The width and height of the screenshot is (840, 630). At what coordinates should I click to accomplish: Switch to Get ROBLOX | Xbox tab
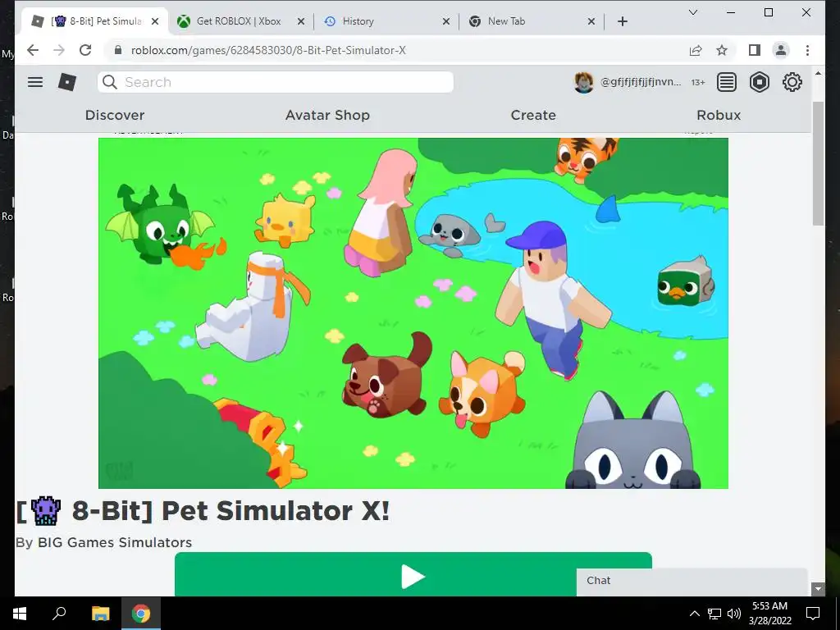(239, 21)
